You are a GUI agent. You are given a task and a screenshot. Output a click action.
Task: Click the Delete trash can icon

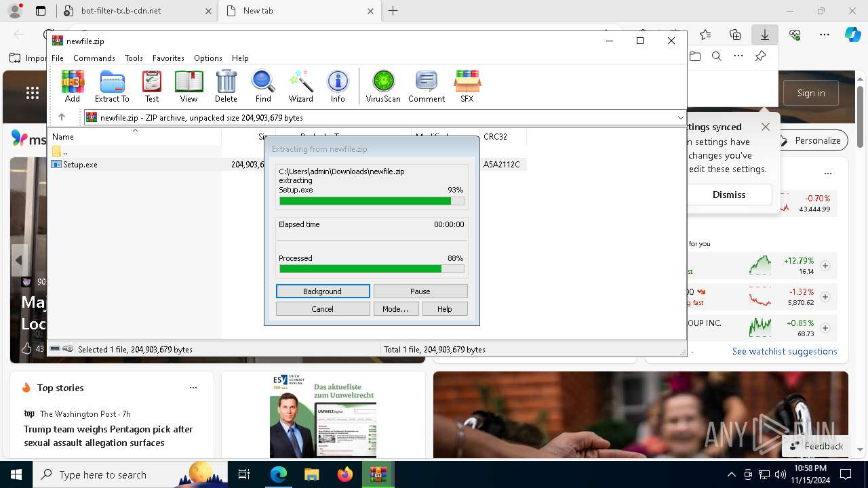click(226, 86)
